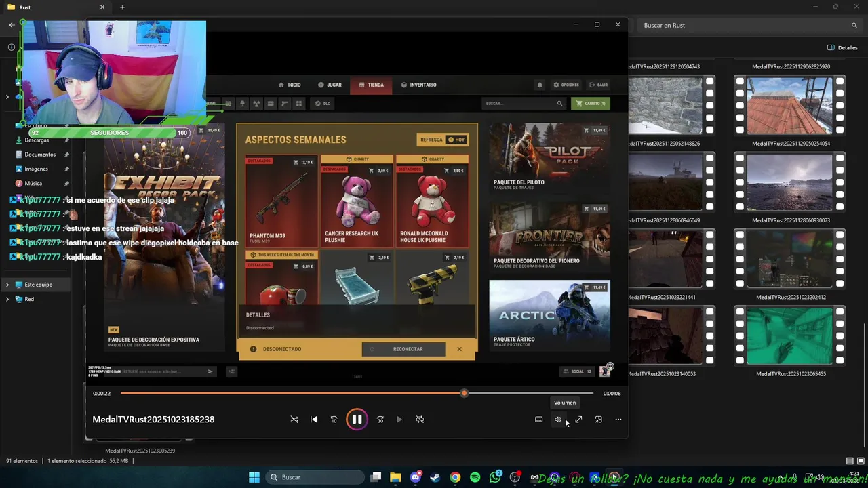Click the taskbar Buscar search box

pyautogui.click(x=315, y=477)
